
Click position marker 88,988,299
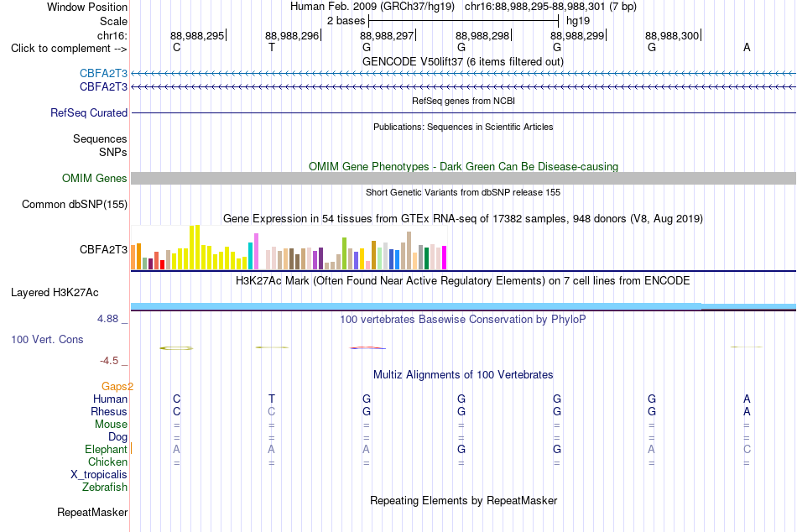[577, 35]
